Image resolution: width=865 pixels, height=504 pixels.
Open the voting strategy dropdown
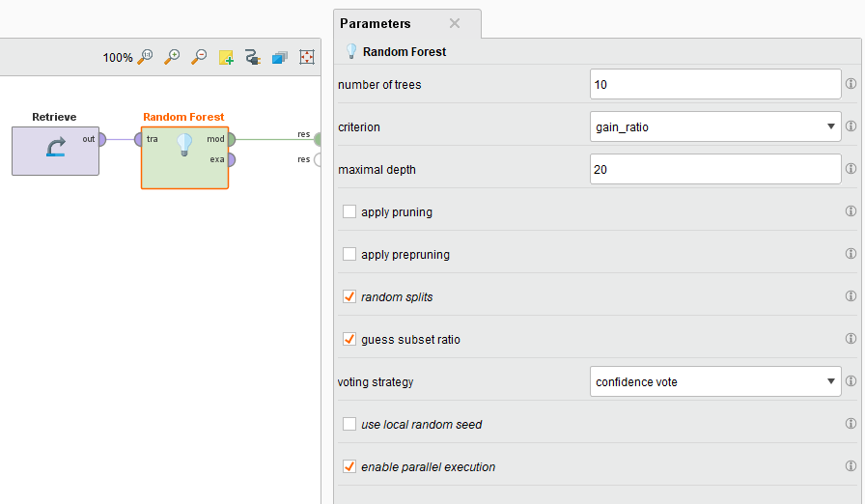click(x=715, y=381)
